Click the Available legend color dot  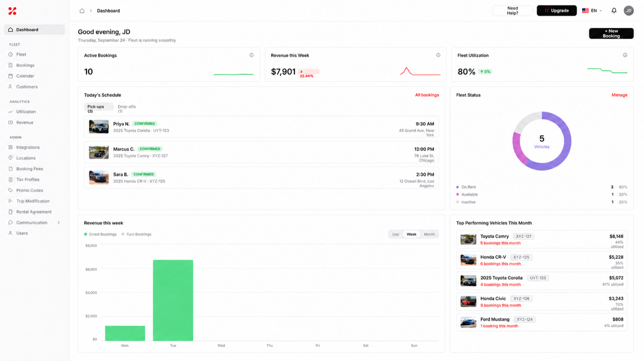pos(458,194)
